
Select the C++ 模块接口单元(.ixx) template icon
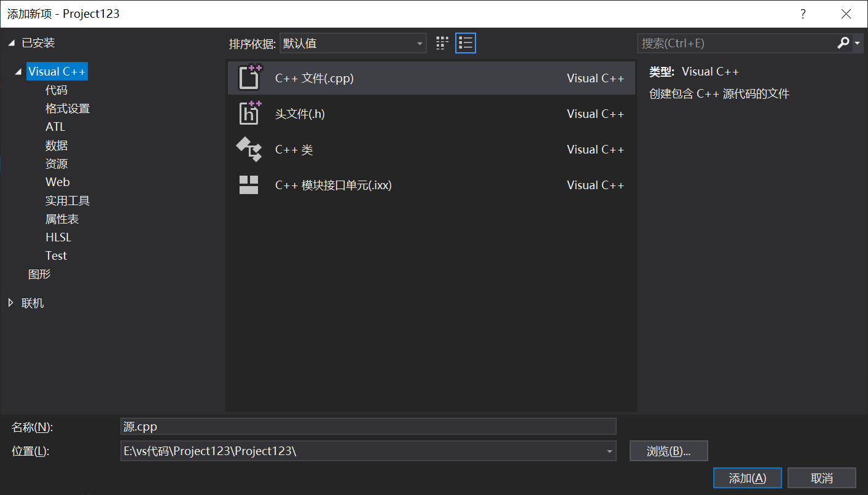(x=249, y=184)
